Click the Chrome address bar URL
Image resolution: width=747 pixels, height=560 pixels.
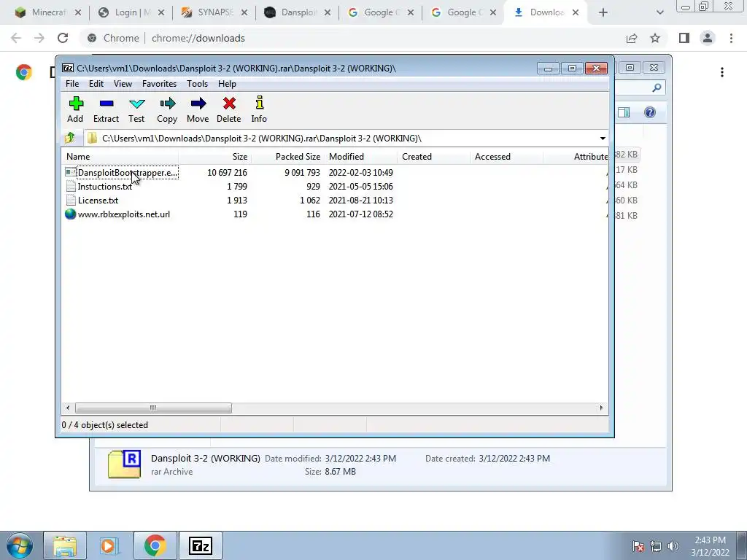(x=198, y=38)
